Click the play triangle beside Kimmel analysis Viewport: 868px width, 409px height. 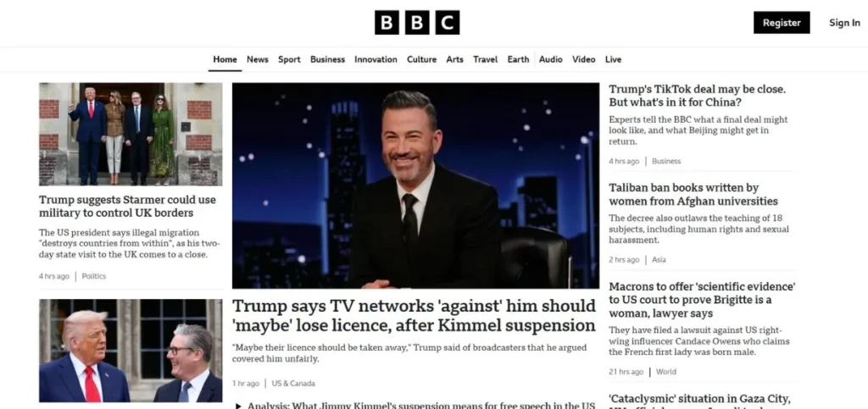coord(238,406)
